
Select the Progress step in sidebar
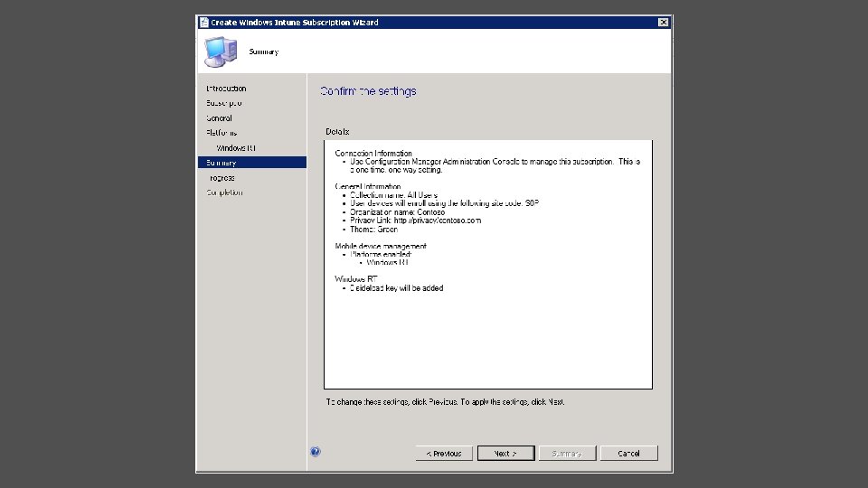[222, 178]
